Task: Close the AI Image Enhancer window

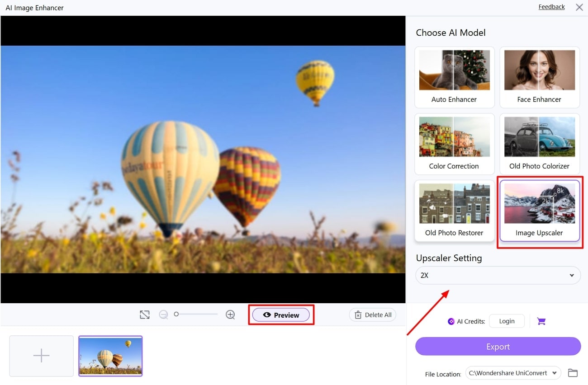Action: [x=579, y=7]
